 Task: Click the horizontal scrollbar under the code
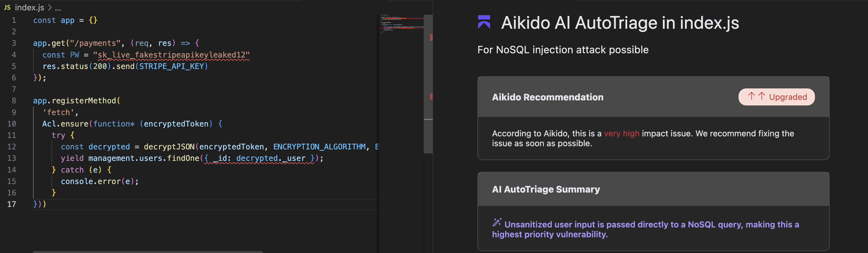[148, 252]
